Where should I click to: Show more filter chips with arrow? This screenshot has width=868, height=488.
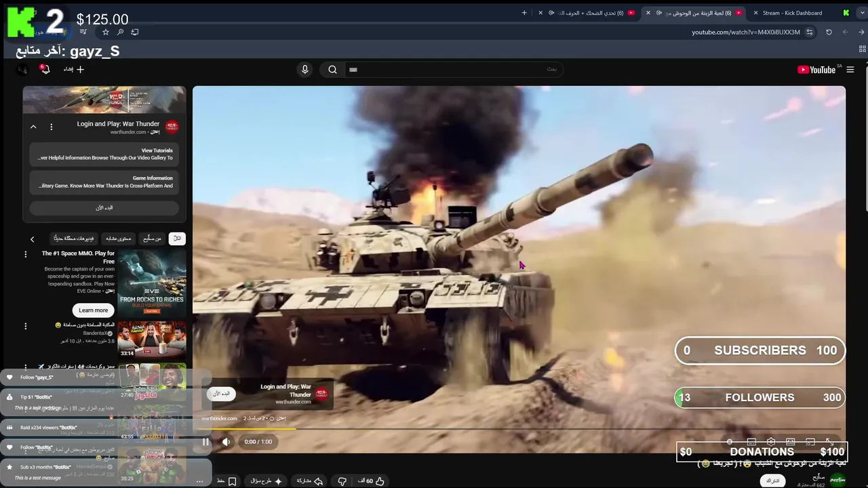coord(32,239)
